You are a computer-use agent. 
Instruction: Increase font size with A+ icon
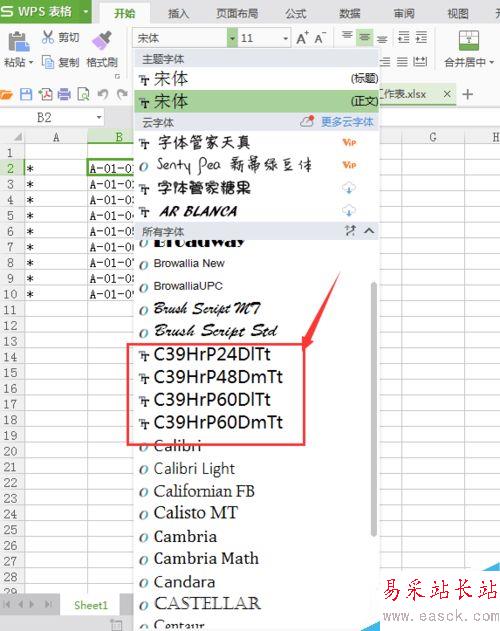[302, 38]
